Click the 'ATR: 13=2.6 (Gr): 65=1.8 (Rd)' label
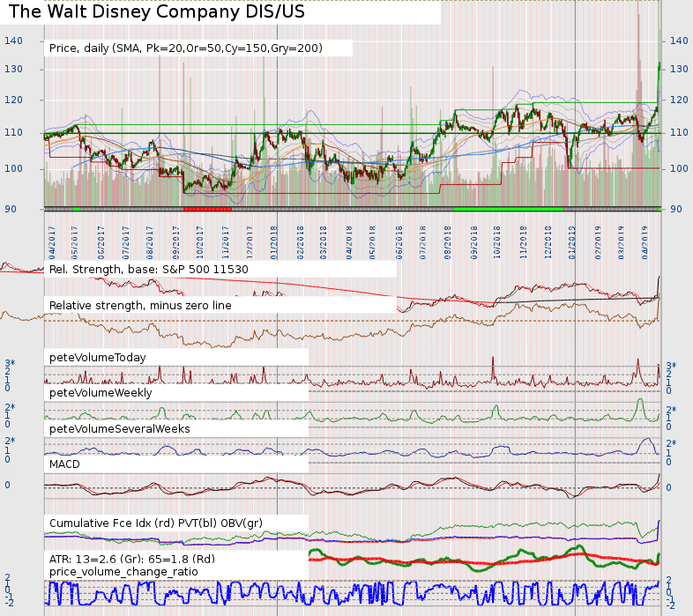This screenshot has height=616, width=693. click(132, 559)
